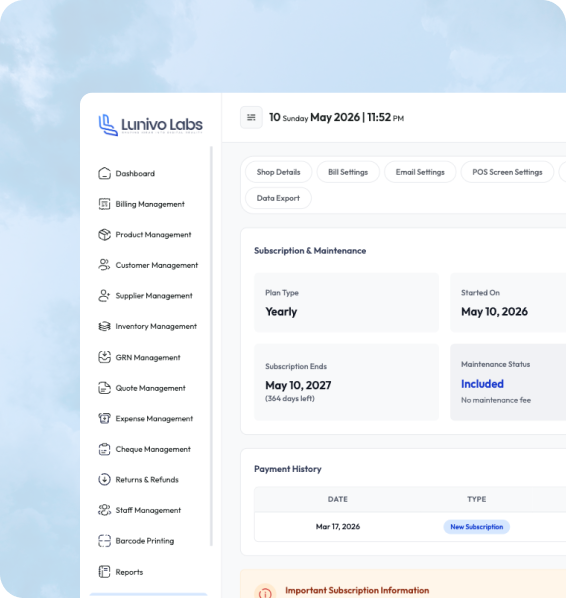Screen dimensions: 566x598
Task: Click the Staff Management group icon
Action: (x=104, y=510)
